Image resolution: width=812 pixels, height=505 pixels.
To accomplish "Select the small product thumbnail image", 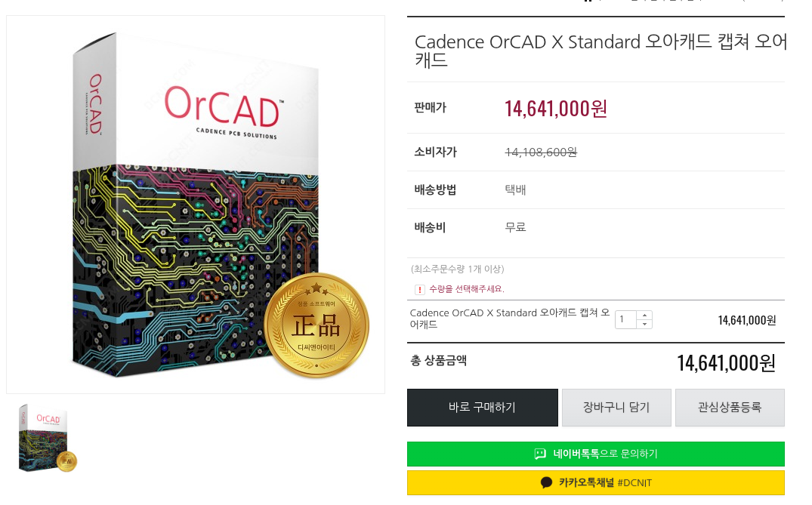I will tap(45, 438).
